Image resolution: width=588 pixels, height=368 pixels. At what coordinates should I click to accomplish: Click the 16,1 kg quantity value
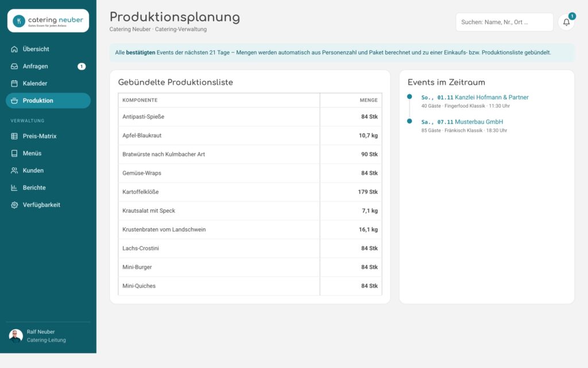point(368,229)
